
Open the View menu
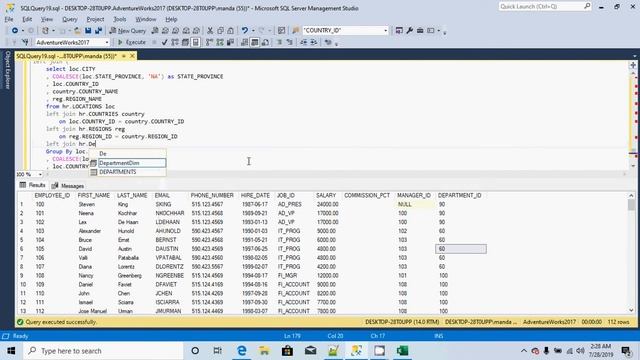coord(47,19)
